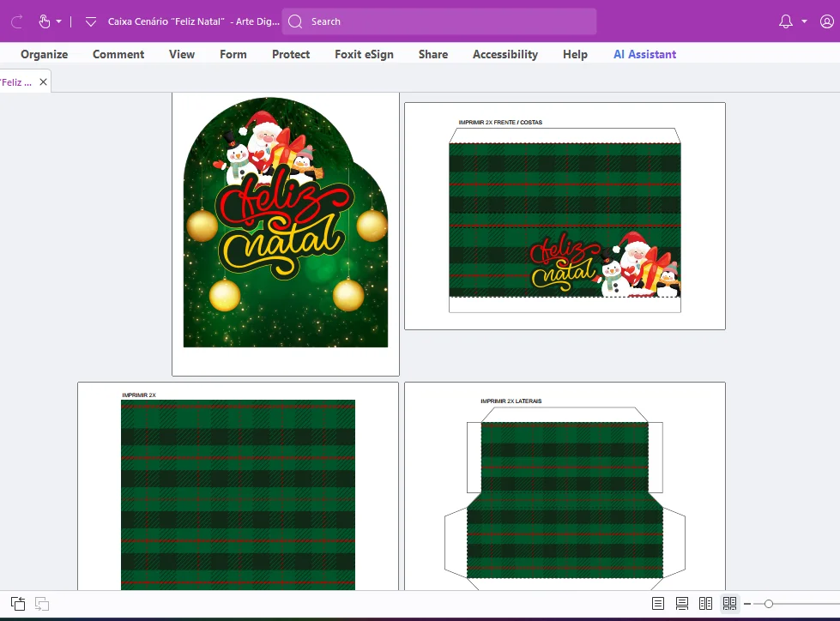The image size is (840, 621).
Task: Open the user account icon
Action: (x=826, y=21)
